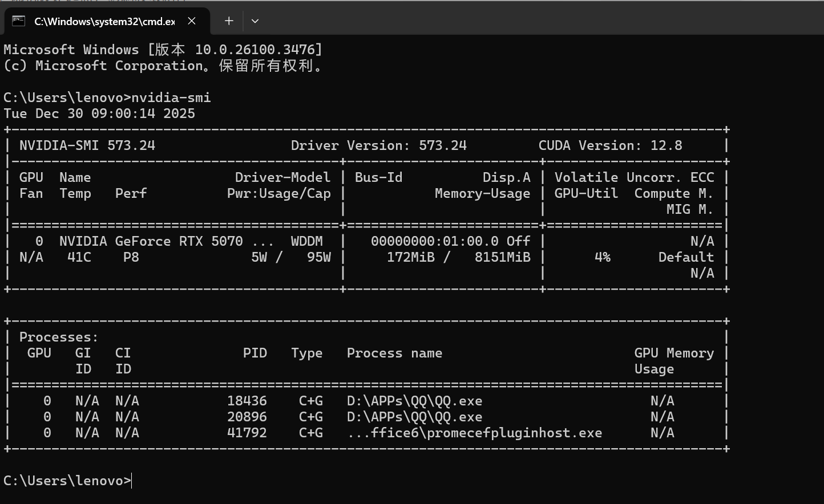Click the Default compute mode value
824x504 pixels.
click(x=686, y=257)
